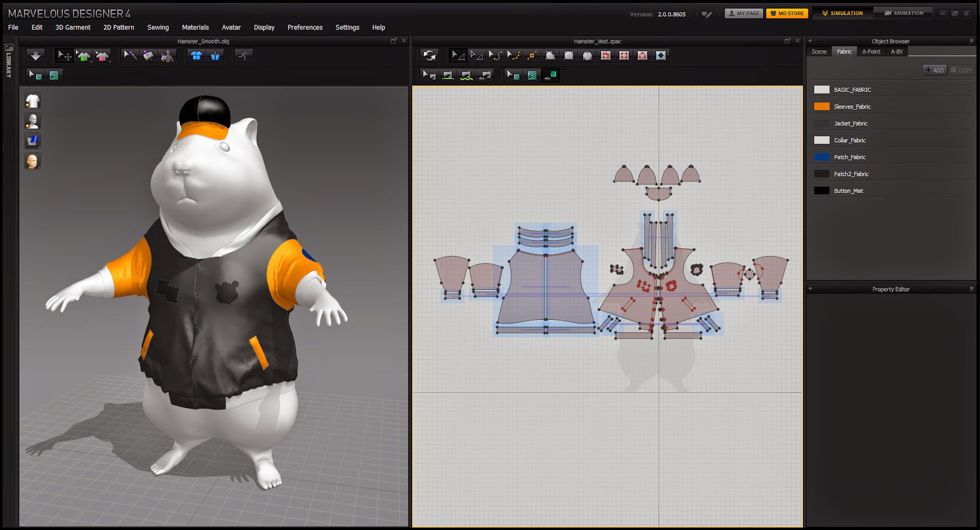Click the running figure icon in 3D toolbar

(244, 56)
